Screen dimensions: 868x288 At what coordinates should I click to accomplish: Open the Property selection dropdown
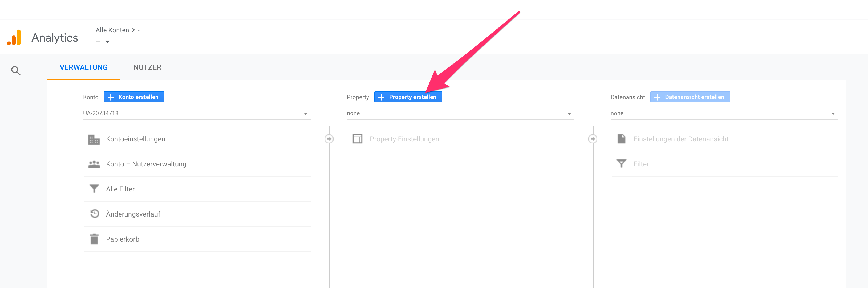(x=569, y=114)
